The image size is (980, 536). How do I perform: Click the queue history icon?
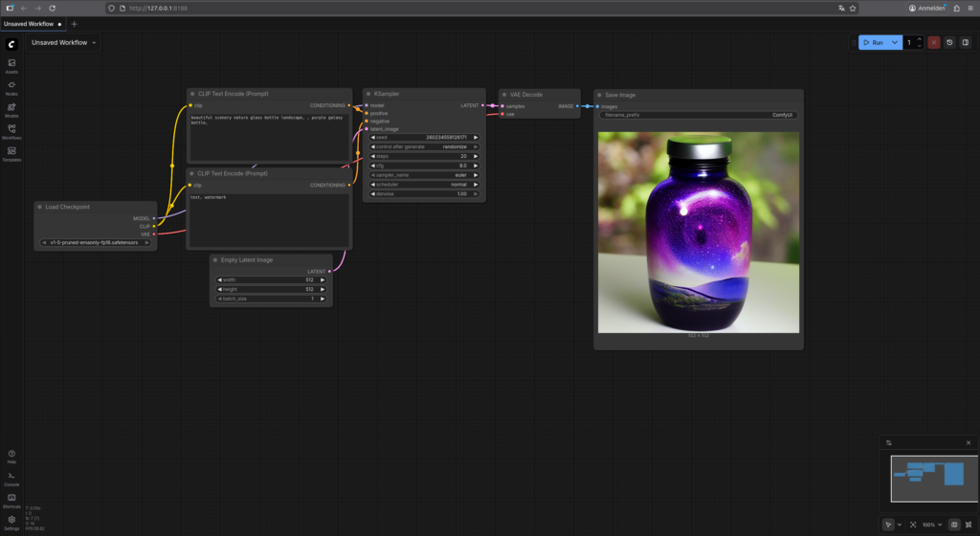[x=949, y=42]
